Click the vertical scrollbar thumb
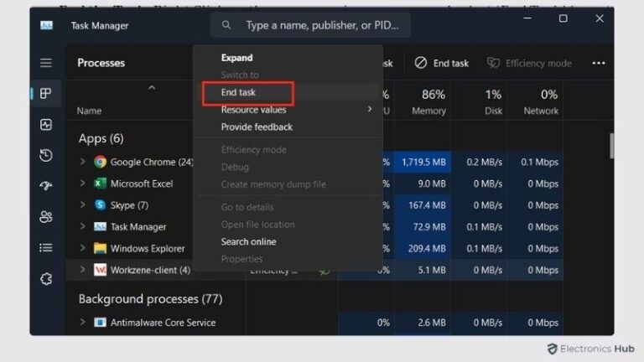The image size is (644, 362). point(611,145)
